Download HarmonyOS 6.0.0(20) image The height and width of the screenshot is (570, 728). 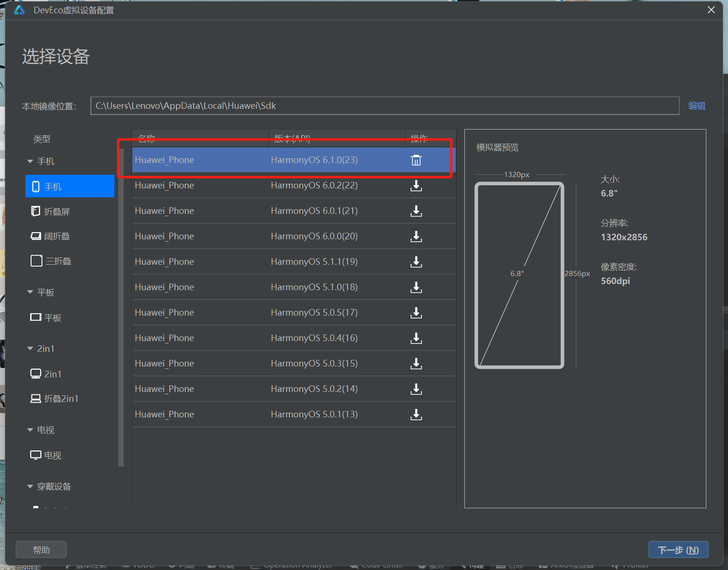416,236
